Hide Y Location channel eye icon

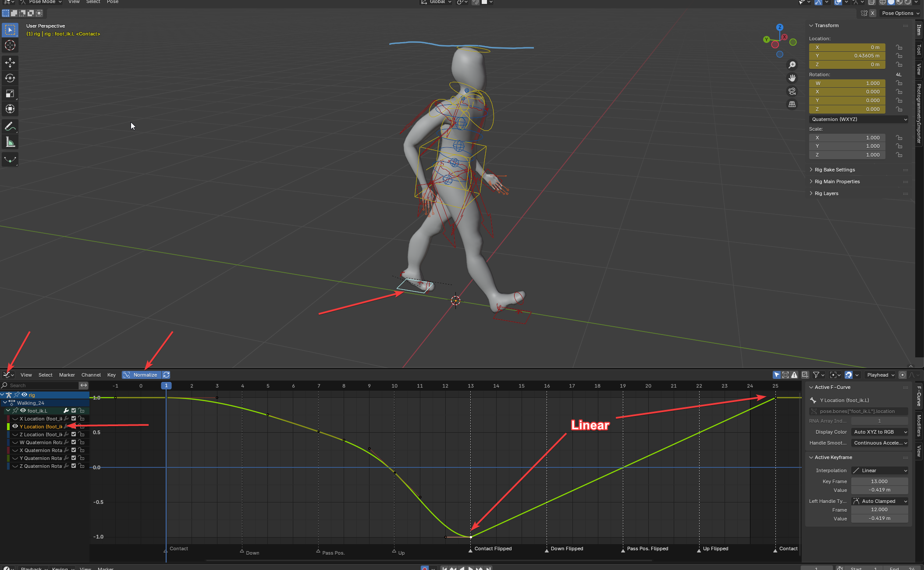[x=15, y=426]
